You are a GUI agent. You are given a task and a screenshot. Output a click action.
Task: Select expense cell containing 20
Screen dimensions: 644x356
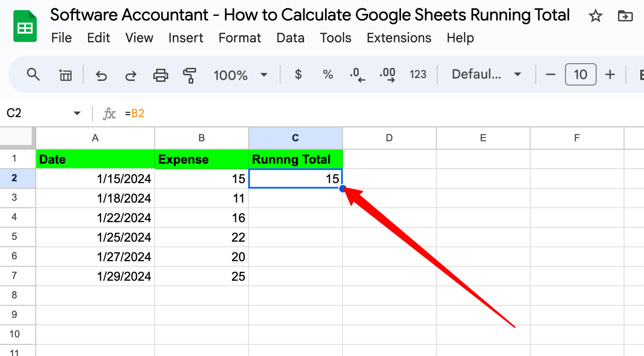coord(202,257)
